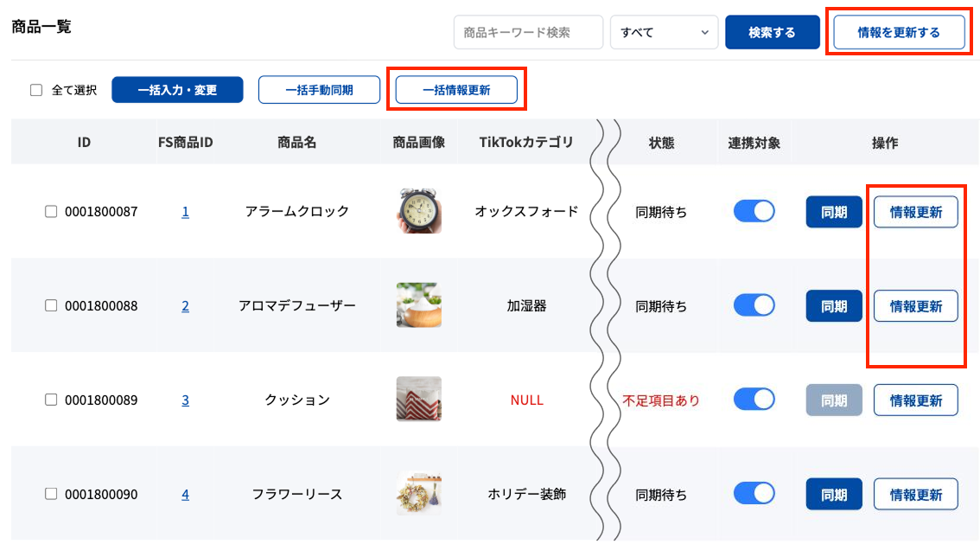Select checkbox for product 0001800087
The width and height of the screenshot is (980, 557).
51,212
